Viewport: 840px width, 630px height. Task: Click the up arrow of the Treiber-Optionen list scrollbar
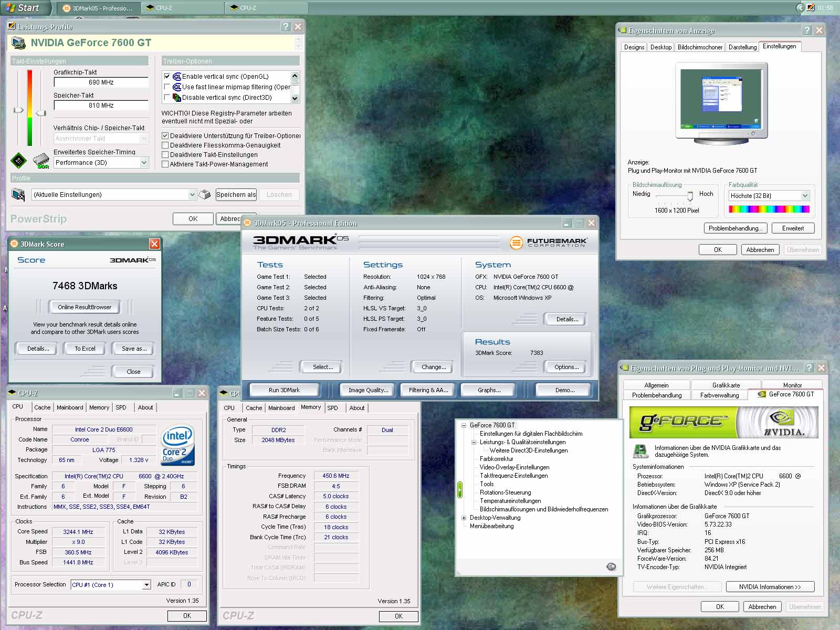tap(295, 75)
